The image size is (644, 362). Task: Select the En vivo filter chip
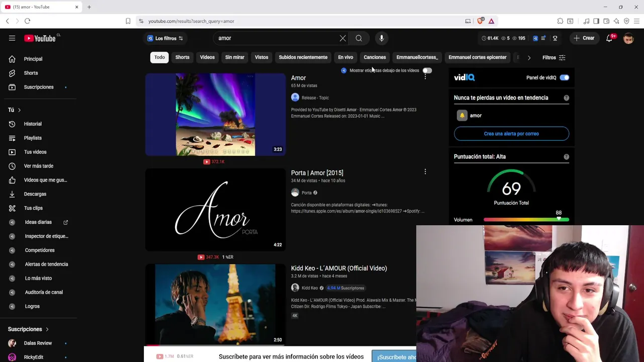[346, 57]
